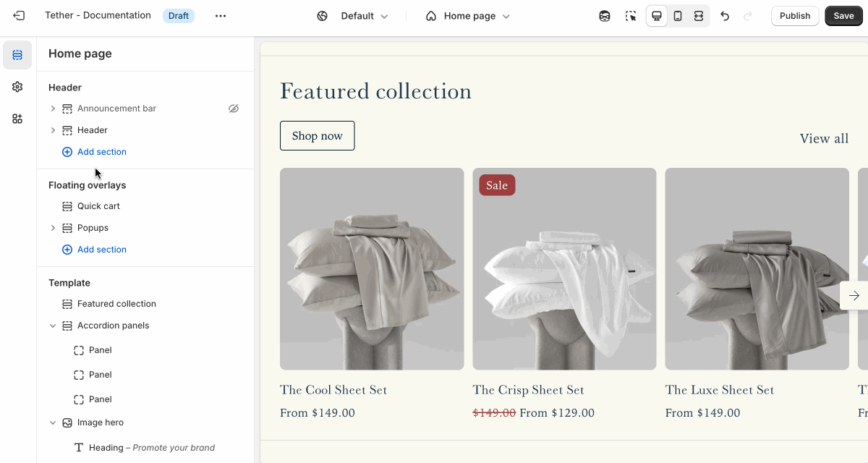Open the App embeds icon in sidebar
Image resolution: width=868 pixels, height=463 pixels.
[17, 119]
